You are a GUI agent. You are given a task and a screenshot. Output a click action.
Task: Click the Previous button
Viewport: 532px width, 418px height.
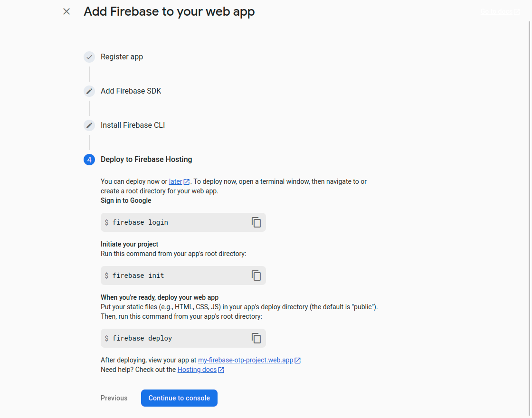pyautogui.click(x=114, y=398)
